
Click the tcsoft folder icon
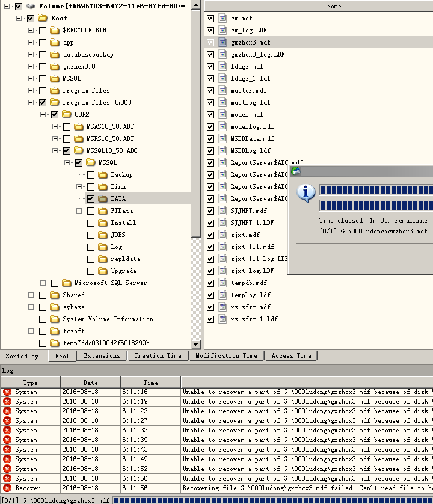click(55, 331)
